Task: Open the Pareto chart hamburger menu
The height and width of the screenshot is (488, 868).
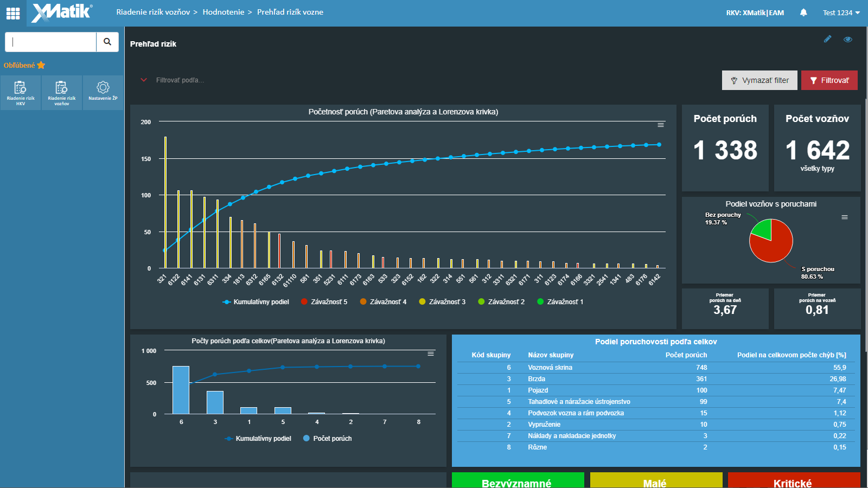Action: [x=661, y=125]
